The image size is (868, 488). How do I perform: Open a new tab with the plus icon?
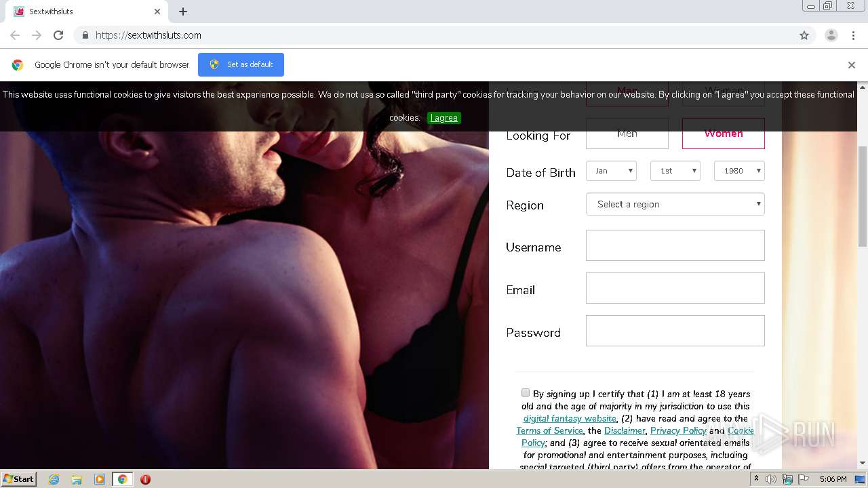pyautogui.click(x=183, y=12)
